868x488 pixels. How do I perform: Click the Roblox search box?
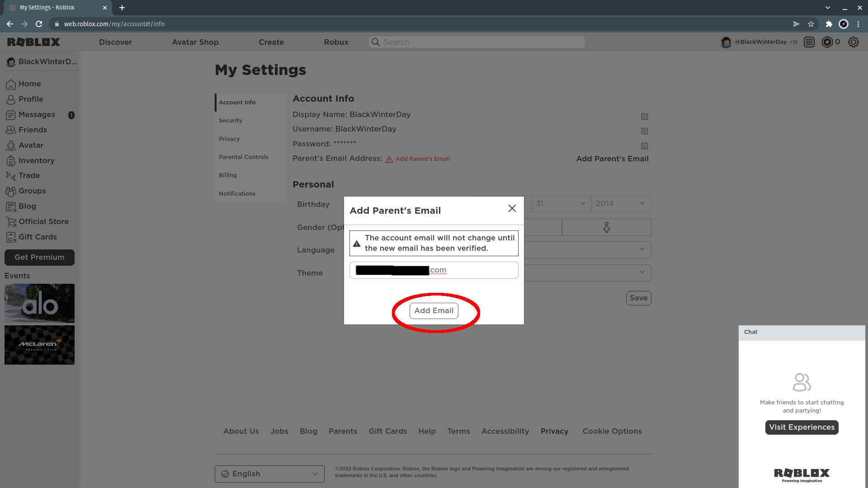pyautogui.click(x=477, y=42)
